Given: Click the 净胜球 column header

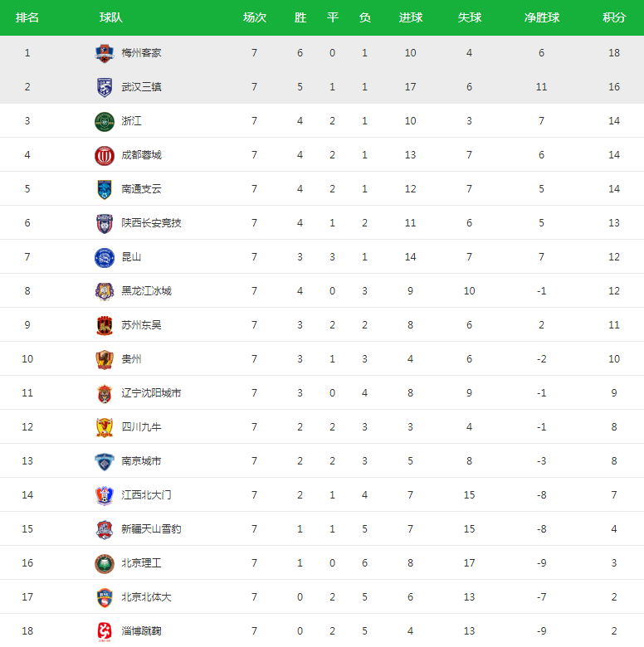Looking at the screenshot, I should click(x=541, y=18).
